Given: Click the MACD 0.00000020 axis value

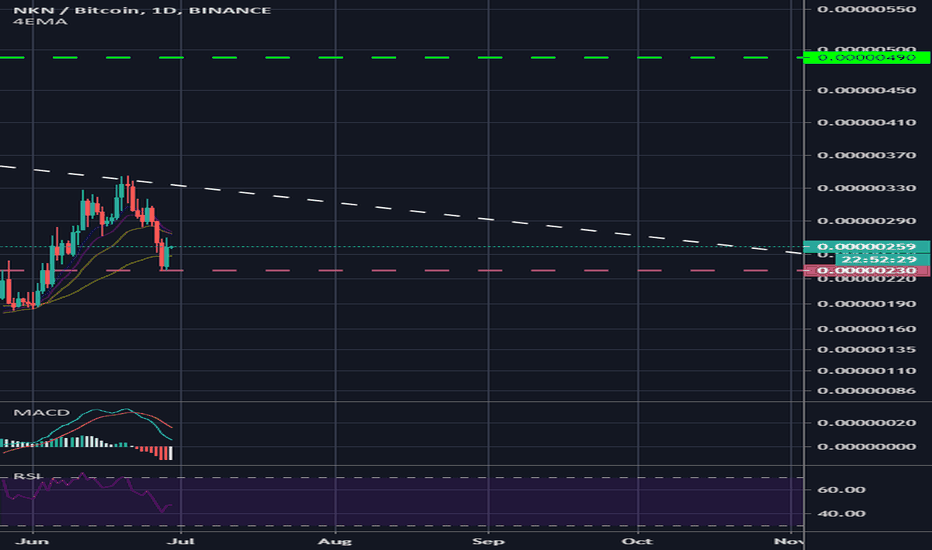Looking at the screenshot, I should click(866, 423).
